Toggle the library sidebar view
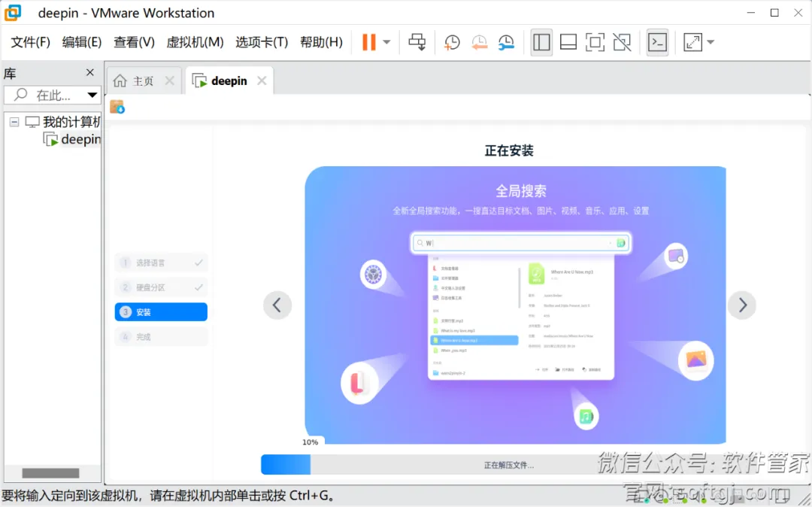This screenshot has height=507, width=812. (541, 42)
